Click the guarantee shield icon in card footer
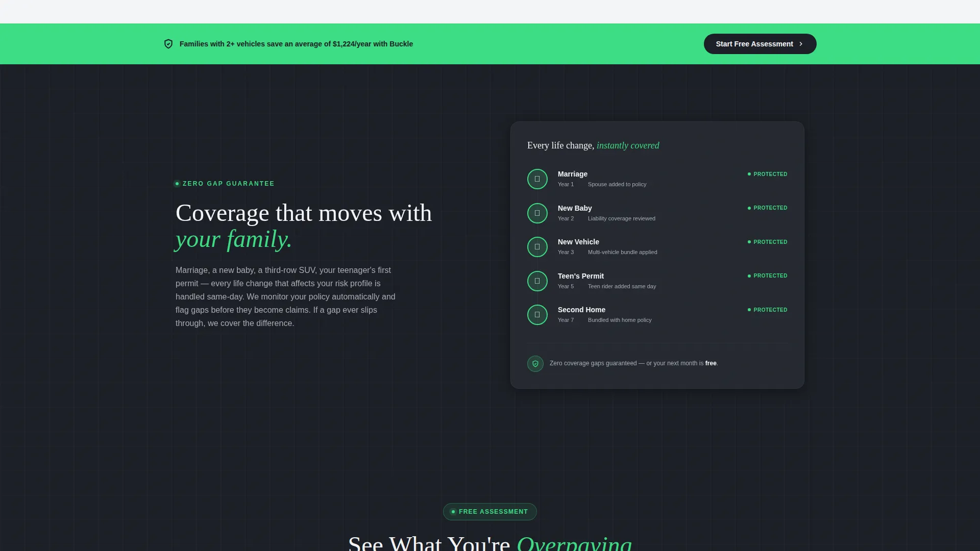 pyautogui.click(x=535, y=364)
